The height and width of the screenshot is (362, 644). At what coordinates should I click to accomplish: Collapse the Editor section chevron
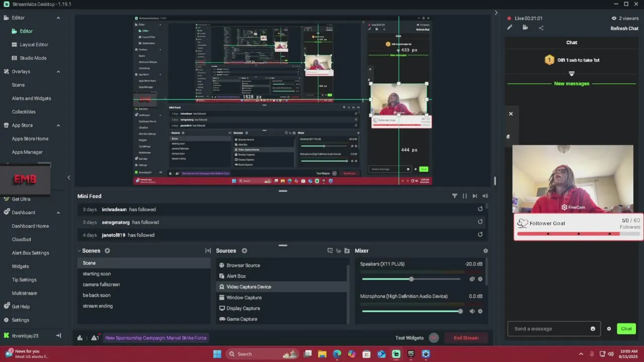pos(58,18)
